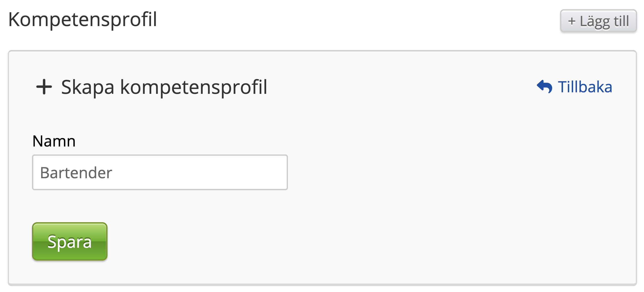Click the Namn field label

[x=54, y=141]
